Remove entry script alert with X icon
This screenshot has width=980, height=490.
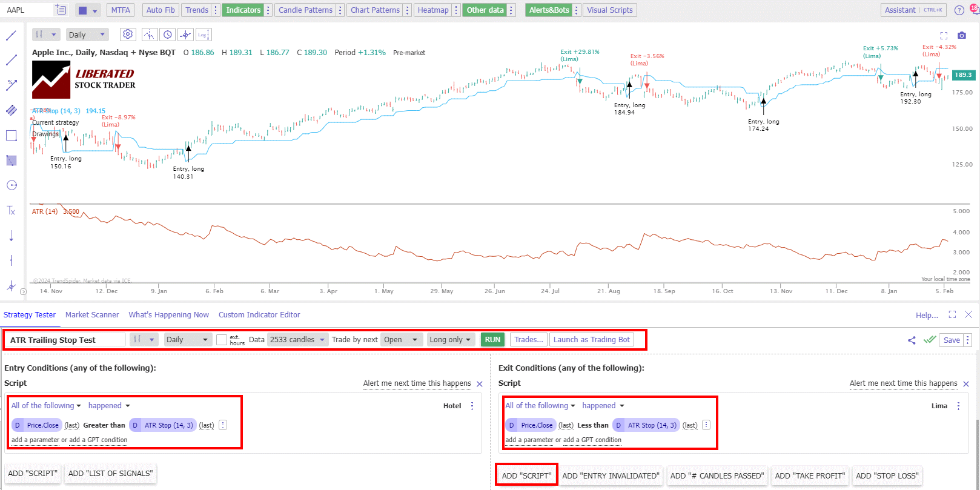(x=480, y=384)
